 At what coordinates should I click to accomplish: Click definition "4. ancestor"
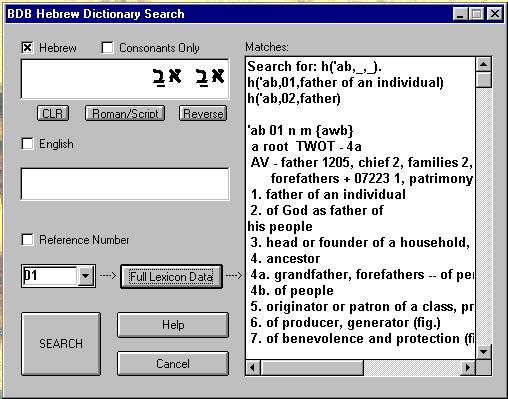[x=285, y=258]
